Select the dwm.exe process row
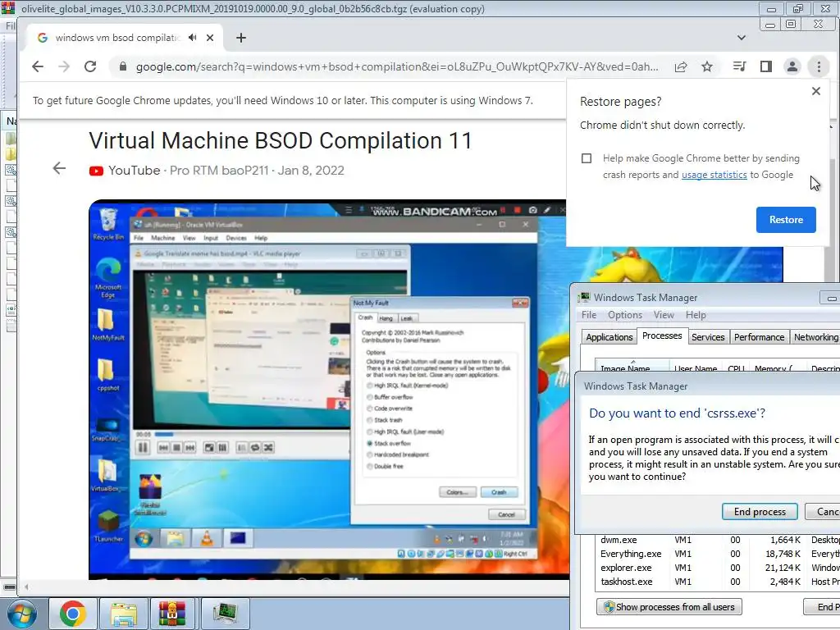 (x=717, y=540)
